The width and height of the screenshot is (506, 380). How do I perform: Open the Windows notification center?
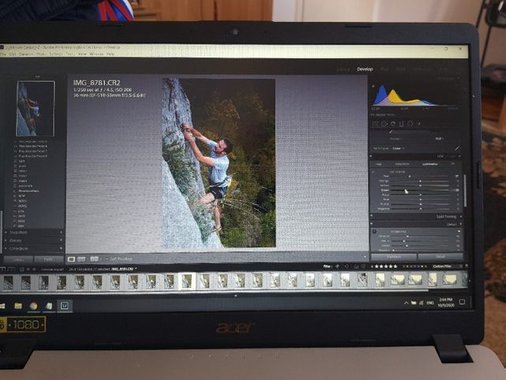click(x=462, y=302)
